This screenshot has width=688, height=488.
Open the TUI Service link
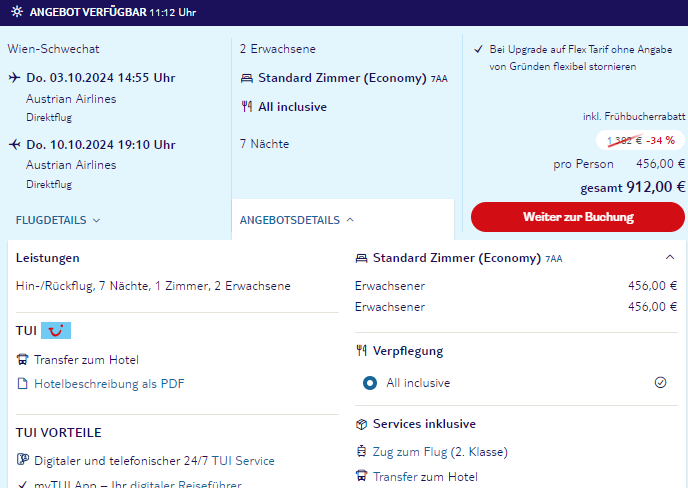coord(243,460)
